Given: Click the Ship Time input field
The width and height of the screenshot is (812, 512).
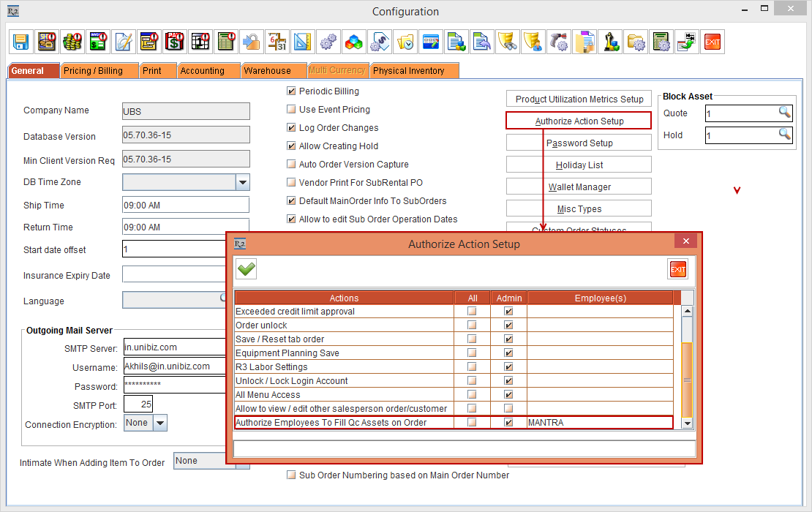Looking at the screenshot, I should click(186, 206).
